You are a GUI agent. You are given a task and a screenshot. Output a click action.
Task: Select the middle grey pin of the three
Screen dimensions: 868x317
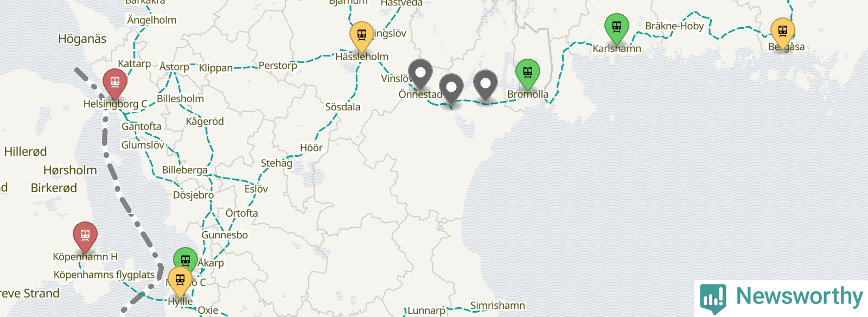point(451,89)
